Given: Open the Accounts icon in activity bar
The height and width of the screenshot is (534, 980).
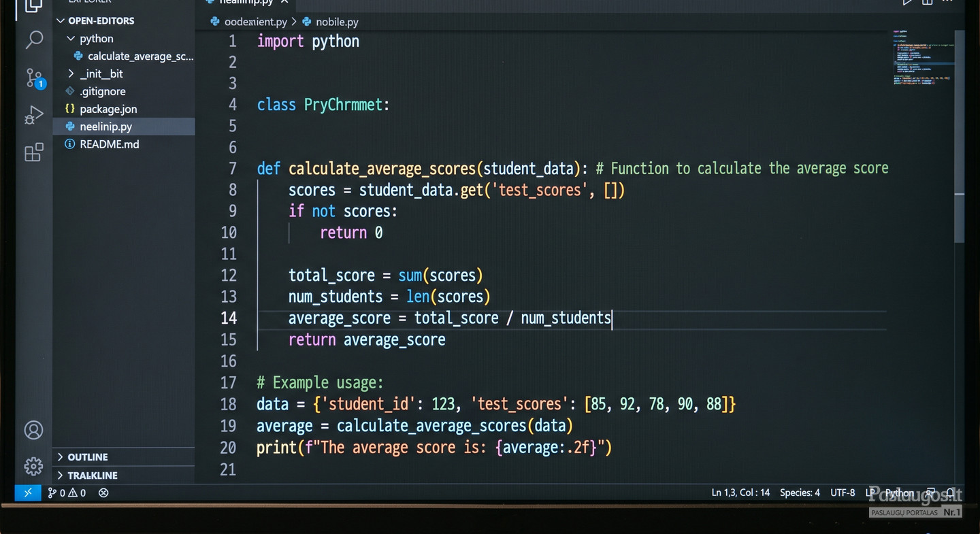Looking at the screenshot, I should coord(33,430).
